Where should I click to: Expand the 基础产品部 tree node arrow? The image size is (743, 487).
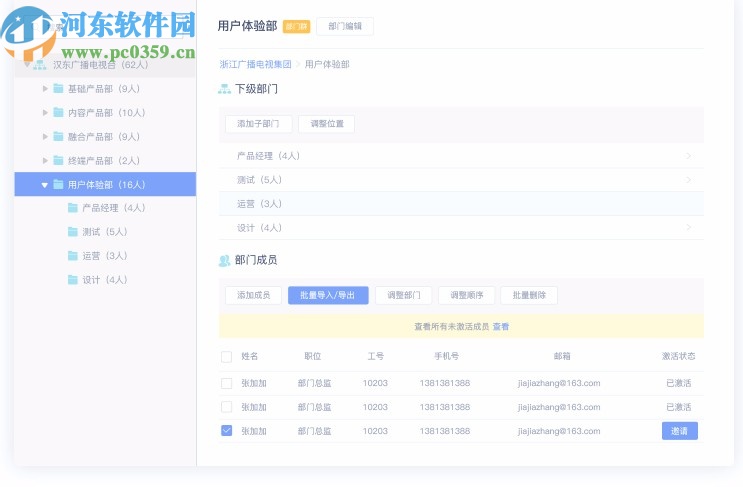(x=45, y=89)
